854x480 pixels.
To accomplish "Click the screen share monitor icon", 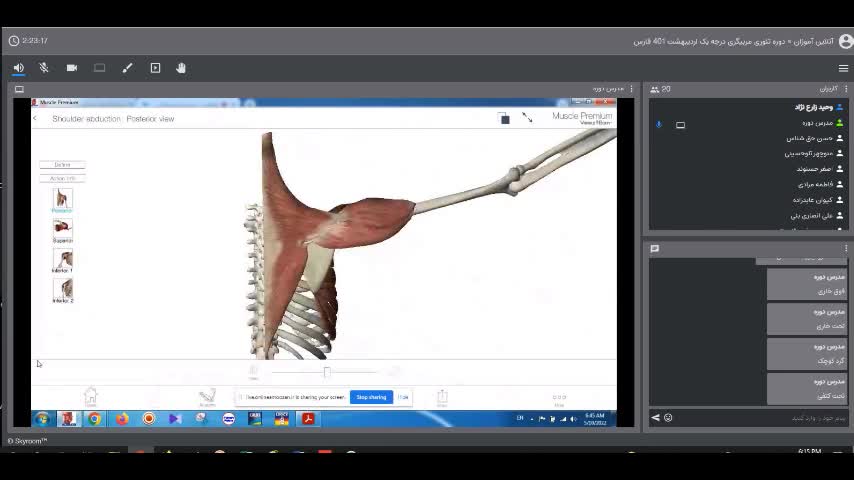I will [99, 68].
